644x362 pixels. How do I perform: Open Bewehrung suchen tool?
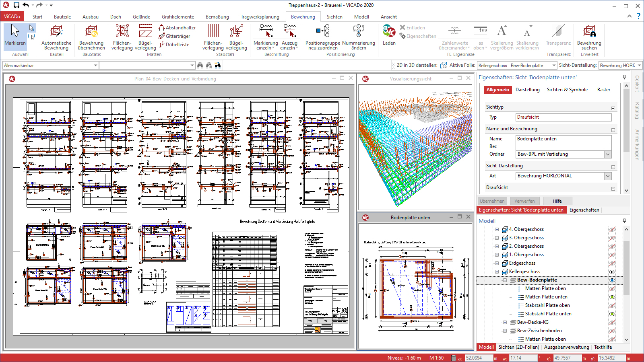tap(589, 37)
